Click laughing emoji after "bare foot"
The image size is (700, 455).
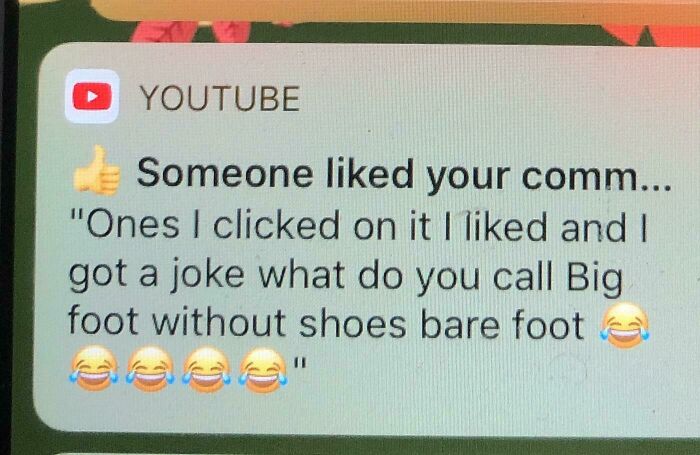tap(624, 325)
